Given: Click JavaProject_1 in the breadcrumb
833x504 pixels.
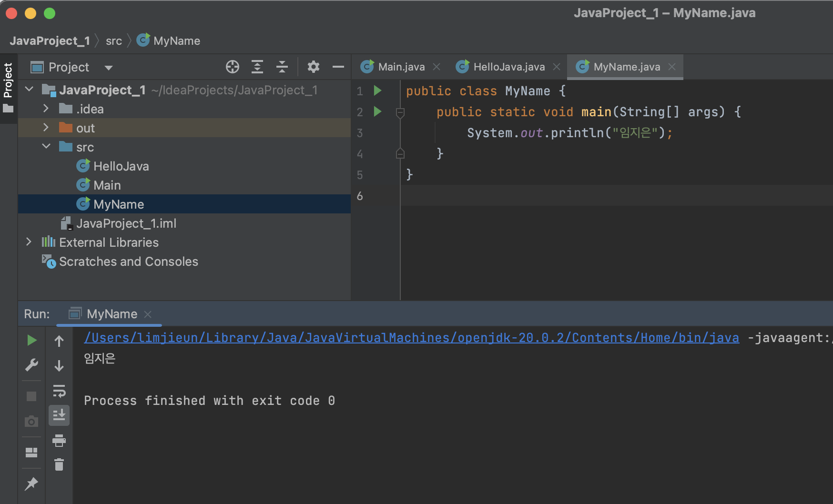Looking at the screenshot, I should click(x=50, y=41).
